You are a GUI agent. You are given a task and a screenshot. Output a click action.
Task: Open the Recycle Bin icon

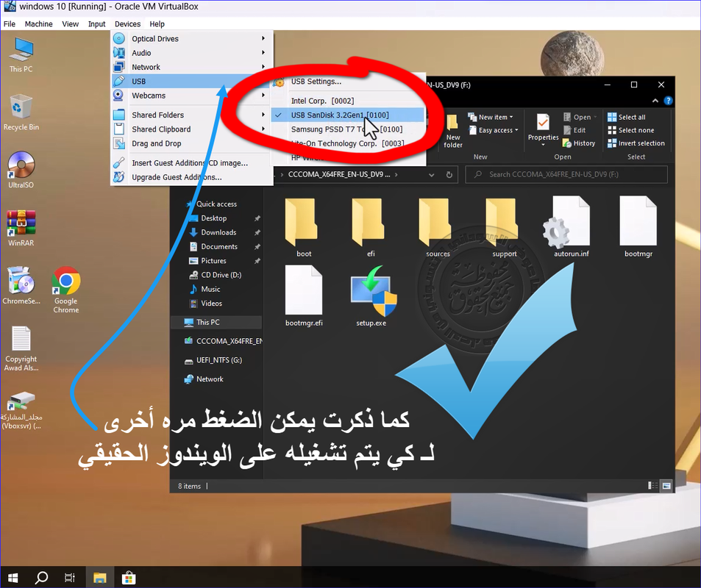tap(21, 109)
